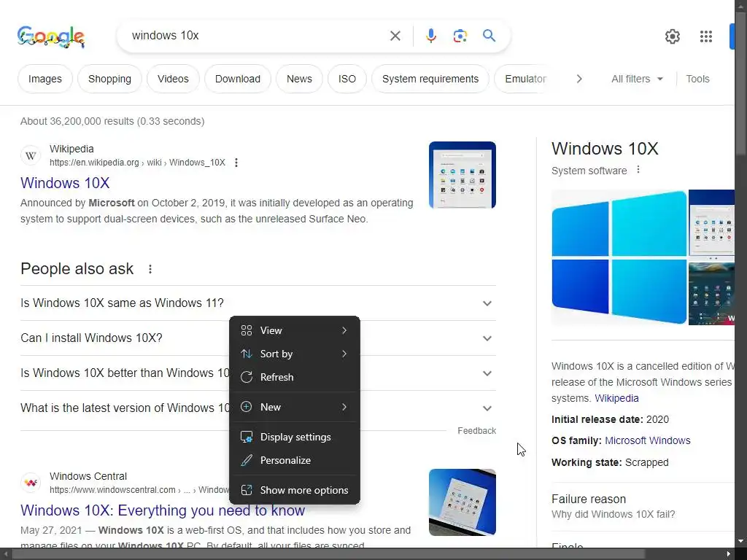Click the Refresh circular arrow icon
747x560 pixels.
pos(247,377)
